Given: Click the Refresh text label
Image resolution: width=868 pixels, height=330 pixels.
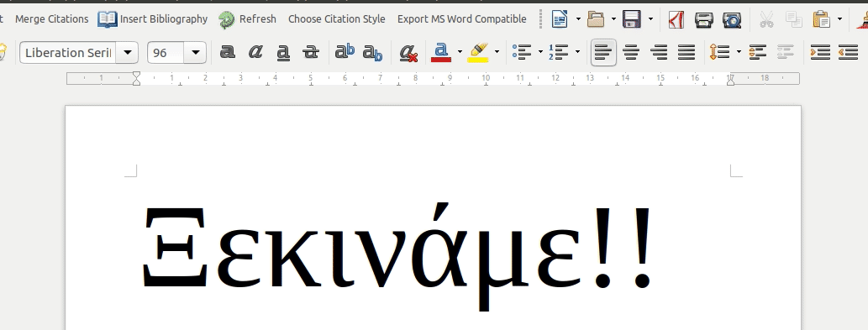Looking at the screenshot, I should pyautogui.click(x=258, y=19).
